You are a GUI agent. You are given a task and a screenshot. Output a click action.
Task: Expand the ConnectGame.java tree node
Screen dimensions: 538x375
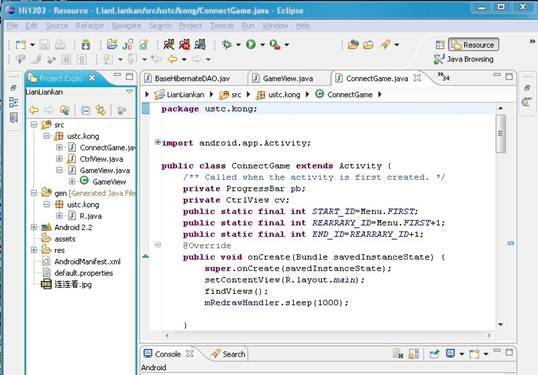59,148
